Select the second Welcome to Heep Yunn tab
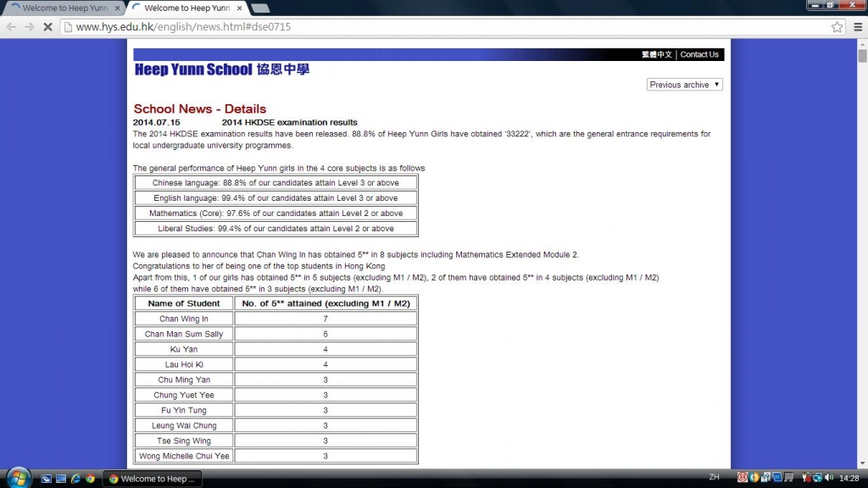The width and height of the screenshot is (868, 488). pos(186,8)
